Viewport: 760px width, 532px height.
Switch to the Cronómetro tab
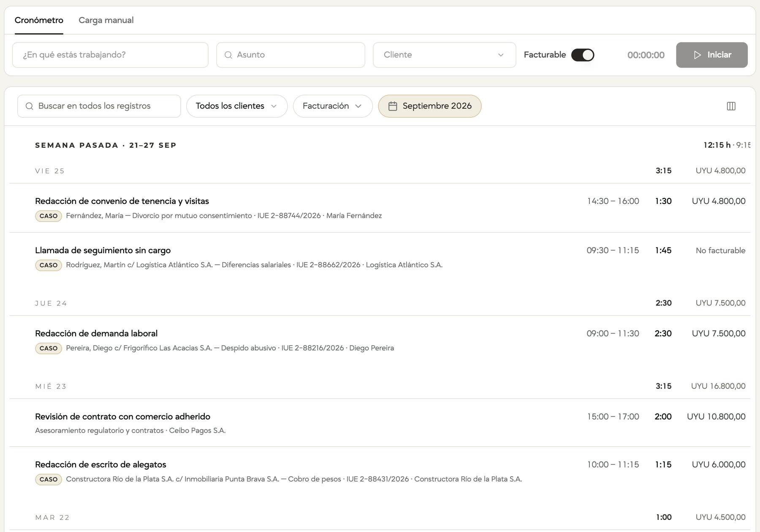pyautogui.click(x=39, y=20)
